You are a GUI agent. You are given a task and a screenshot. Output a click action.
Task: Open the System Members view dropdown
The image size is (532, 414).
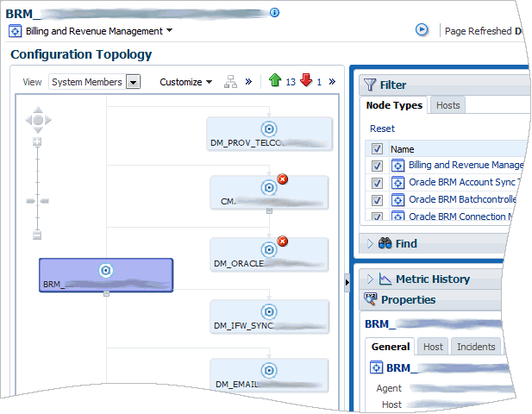(x=133, y=82)
